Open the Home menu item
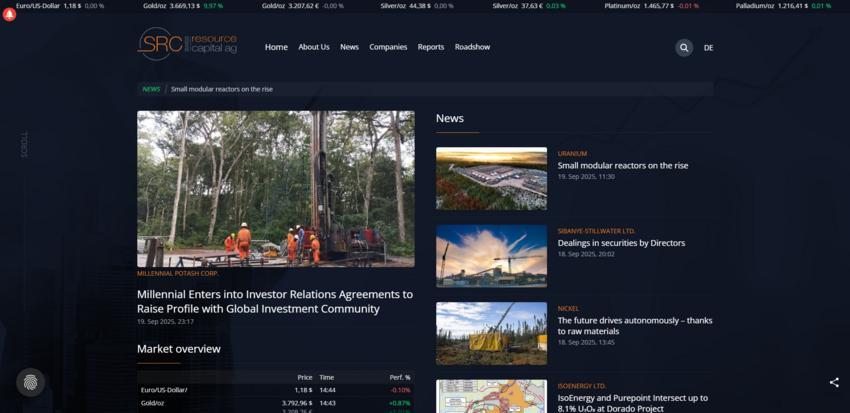The image size is (850, 413). click(x=276, y=47)
